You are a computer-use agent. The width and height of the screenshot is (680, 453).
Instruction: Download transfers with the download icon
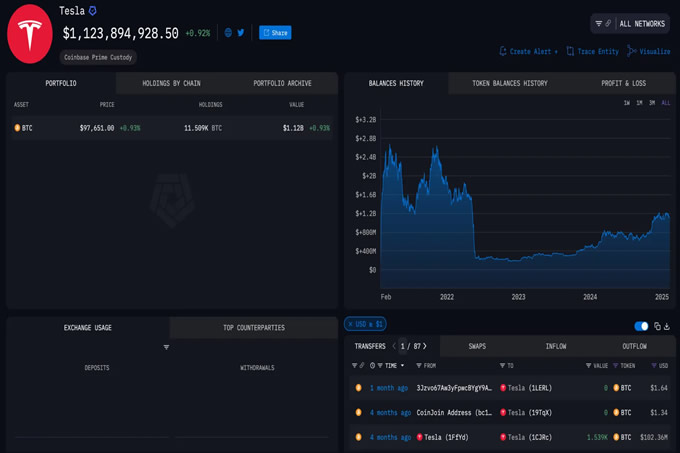click(x=668, y=326)
